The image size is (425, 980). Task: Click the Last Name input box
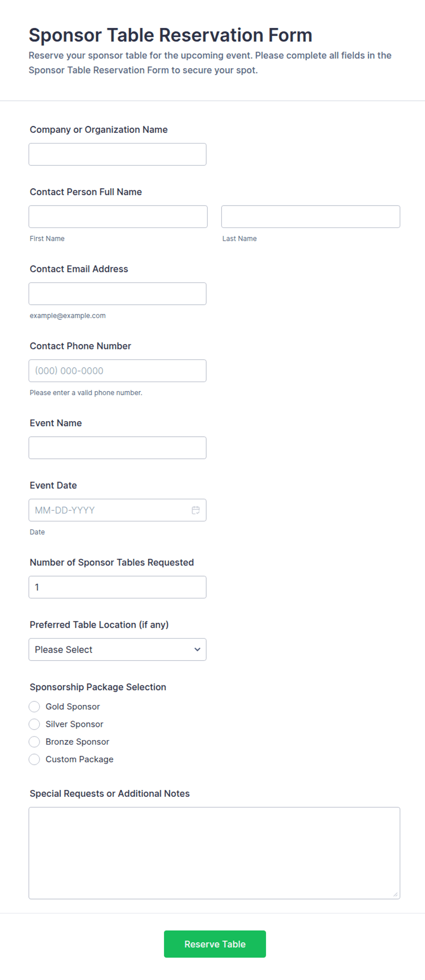tap(310, 217)
